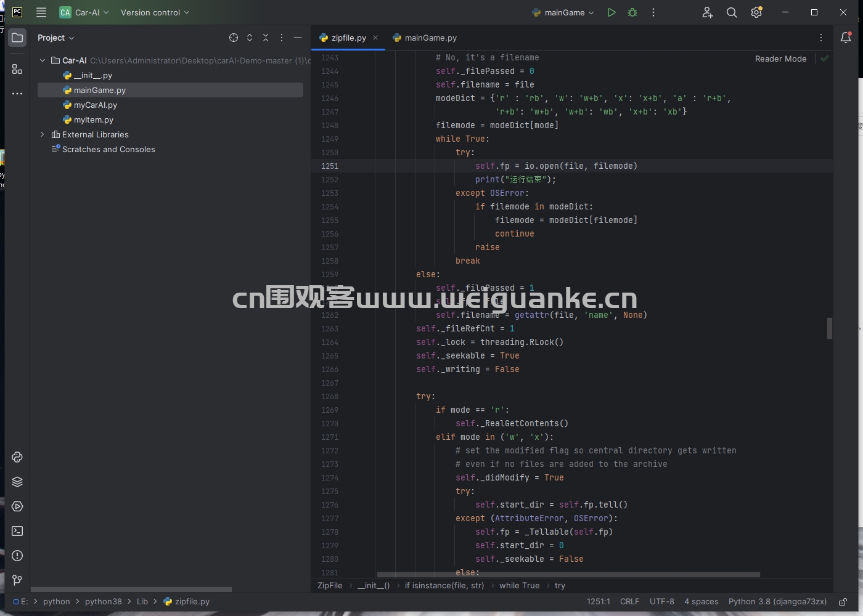Click gutter line number 1251

tap(330, 166)
